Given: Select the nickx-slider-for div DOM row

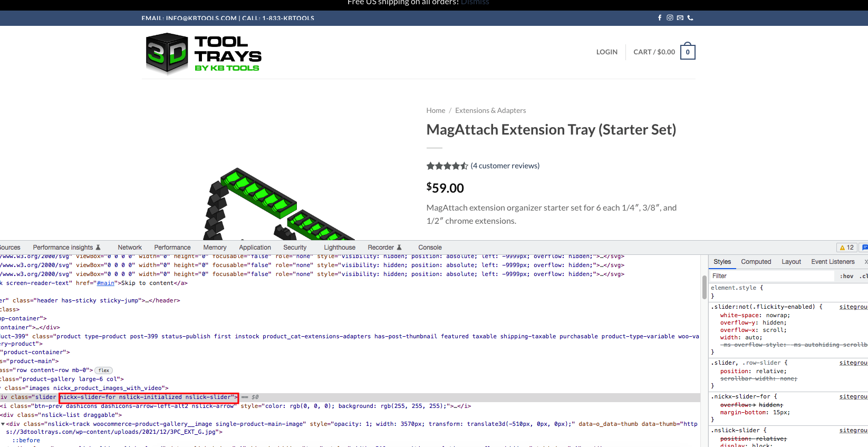Looking at the screenshot, I should (350, 397).
